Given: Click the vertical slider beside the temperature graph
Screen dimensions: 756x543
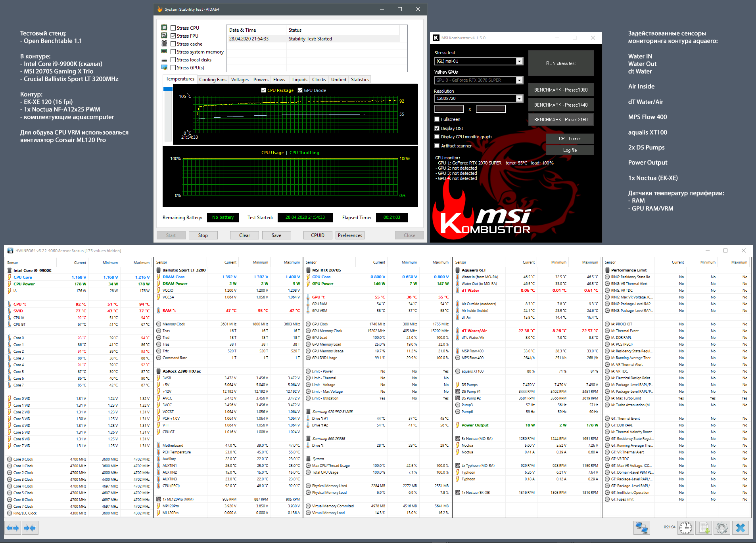Looking at the screenshot, I should 168,115.
